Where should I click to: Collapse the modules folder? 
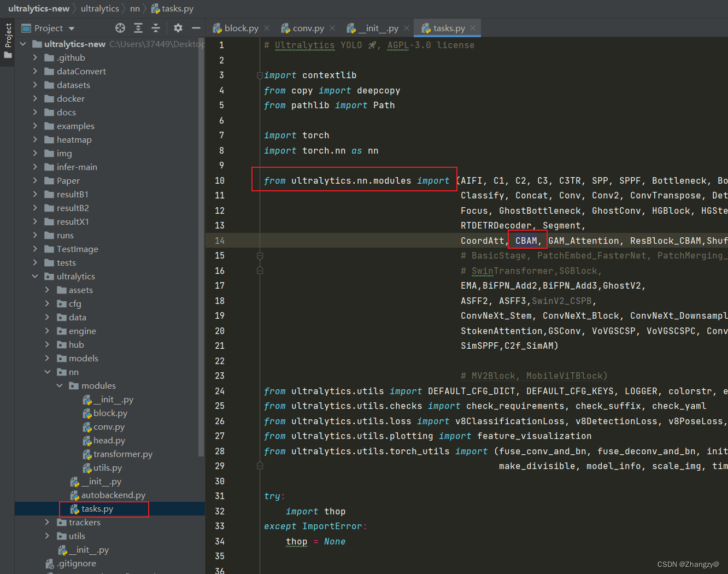(60, 385)
